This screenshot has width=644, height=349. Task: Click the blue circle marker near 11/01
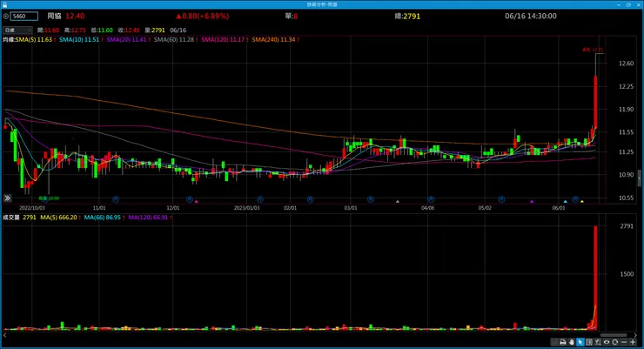coord(116,199)
